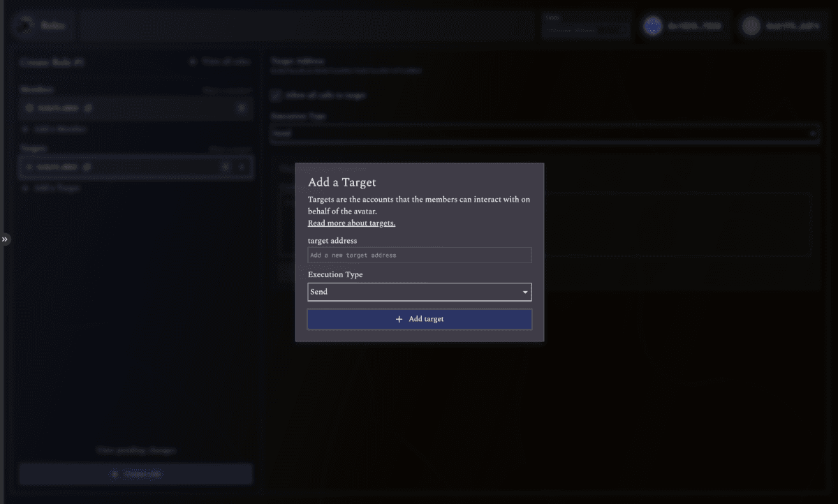
Task: Open the Read more about targets link
Action: click(351, 223)
